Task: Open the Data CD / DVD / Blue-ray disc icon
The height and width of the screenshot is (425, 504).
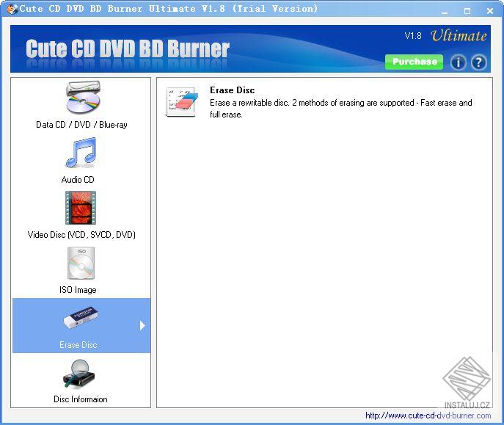Action: click(x=83, y=98)
